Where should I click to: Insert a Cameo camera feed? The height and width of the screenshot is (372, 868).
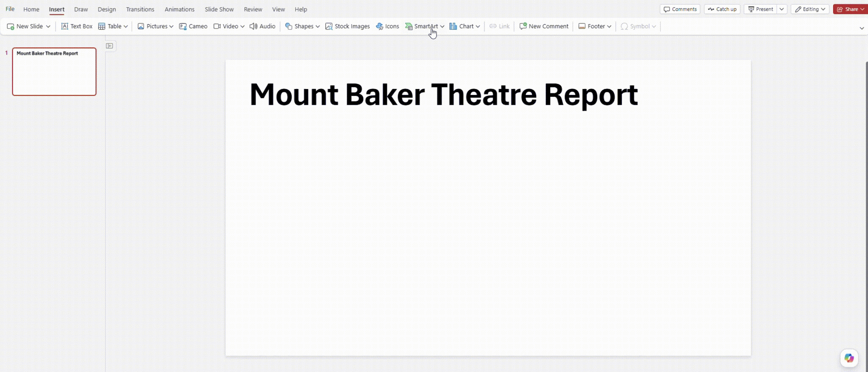click(x=193, y=26)
